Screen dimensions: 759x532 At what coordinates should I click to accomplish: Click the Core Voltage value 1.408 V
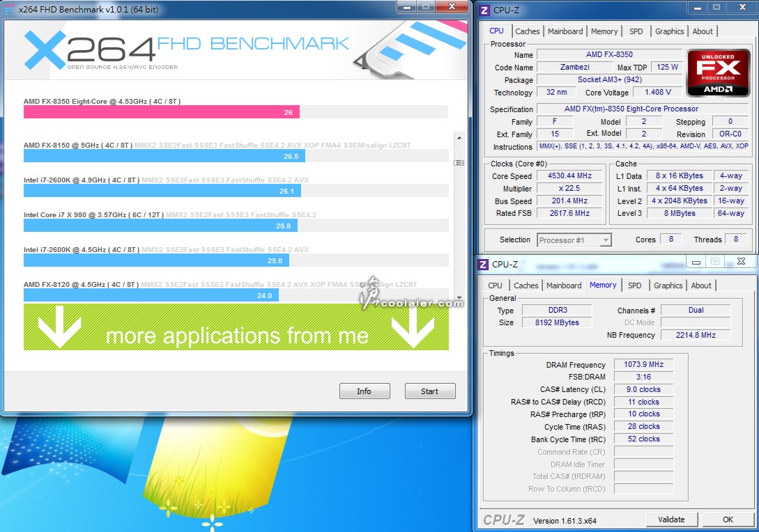pyautogui.click(x=658, y=93)
